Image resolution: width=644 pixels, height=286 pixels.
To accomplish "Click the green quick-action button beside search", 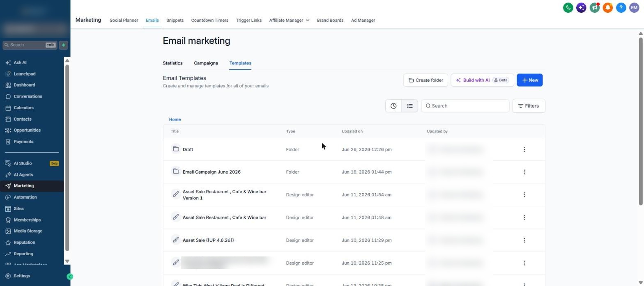I will click(64, 45).
